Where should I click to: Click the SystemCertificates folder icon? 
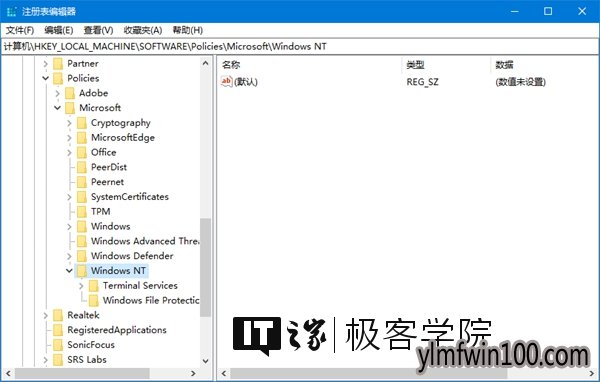(82, 197)
